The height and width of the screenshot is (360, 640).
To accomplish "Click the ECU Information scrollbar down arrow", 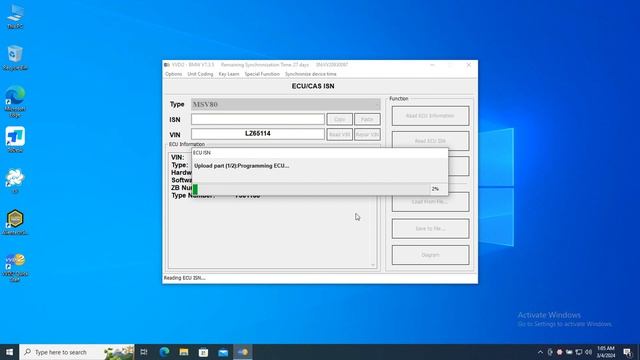I will (x=373, y=265).
